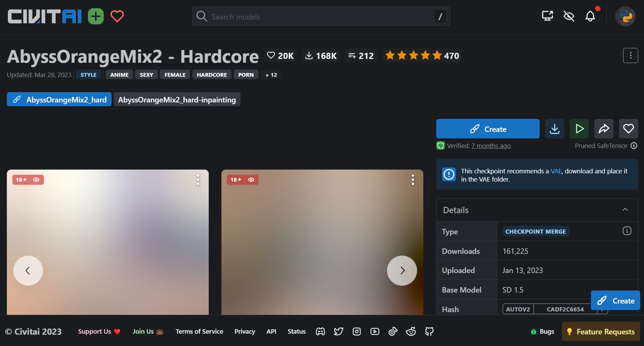
Task: Click the 20K likes heart badge
Action: [x=281, y=55]
